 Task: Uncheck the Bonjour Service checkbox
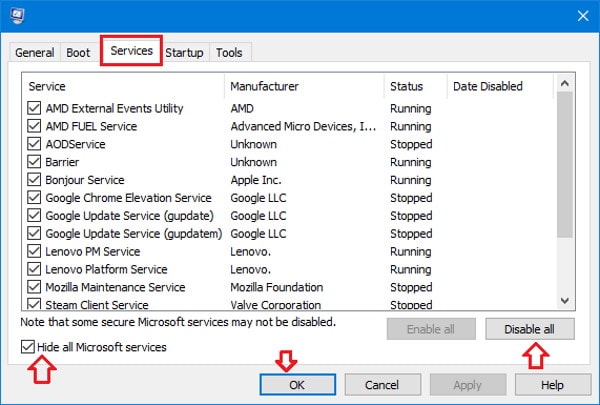click(x=34, y=180)
